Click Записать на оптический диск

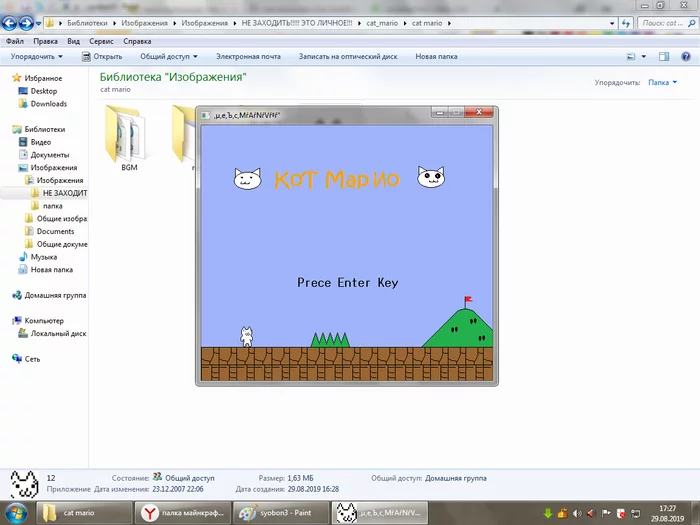coord(348,57)
